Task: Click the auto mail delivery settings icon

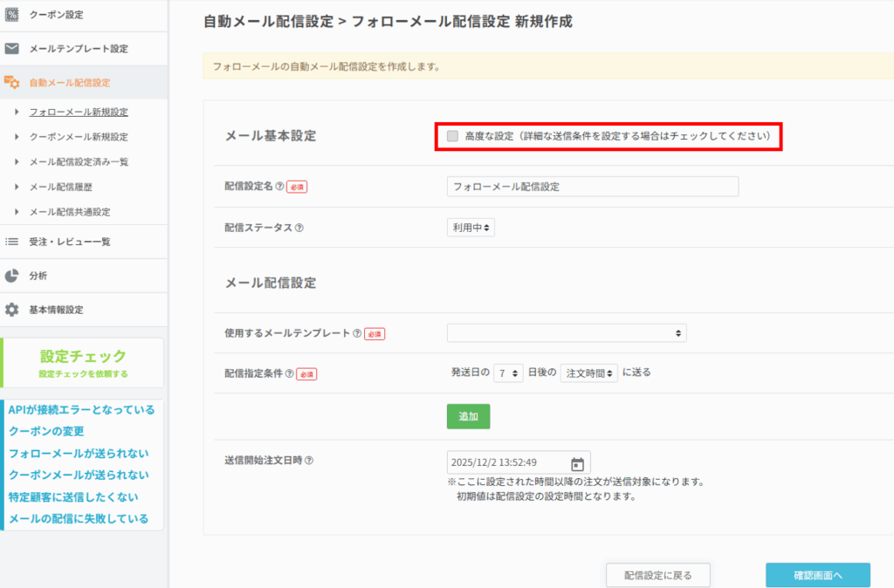Action: (12, 83)
